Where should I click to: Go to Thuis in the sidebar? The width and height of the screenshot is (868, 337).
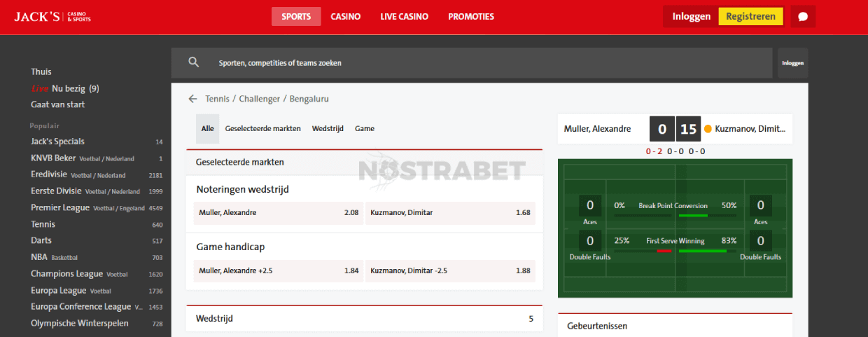tap(41, 72)
